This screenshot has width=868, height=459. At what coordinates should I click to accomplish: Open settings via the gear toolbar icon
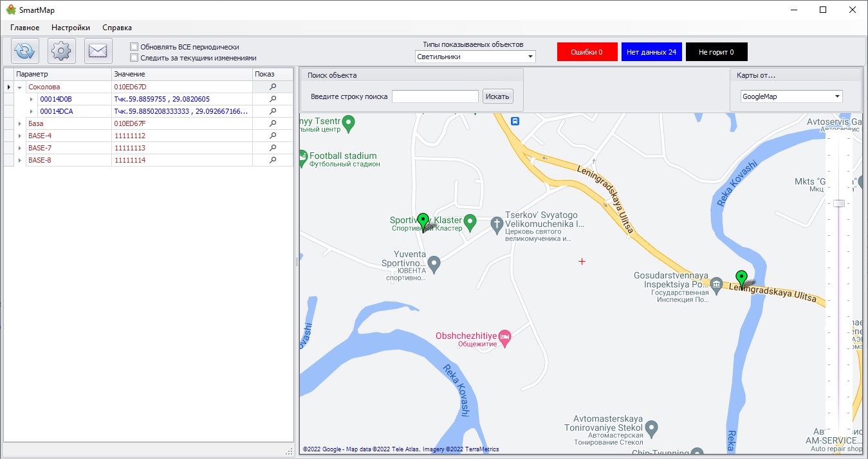pos(62,51)
